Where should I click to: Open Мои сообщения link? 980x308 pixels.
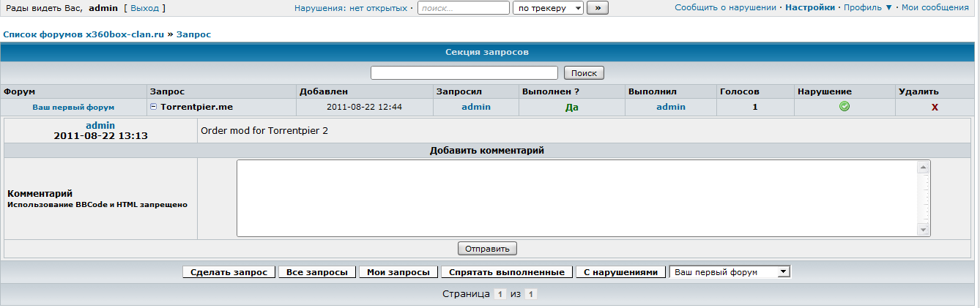point(935,7)
